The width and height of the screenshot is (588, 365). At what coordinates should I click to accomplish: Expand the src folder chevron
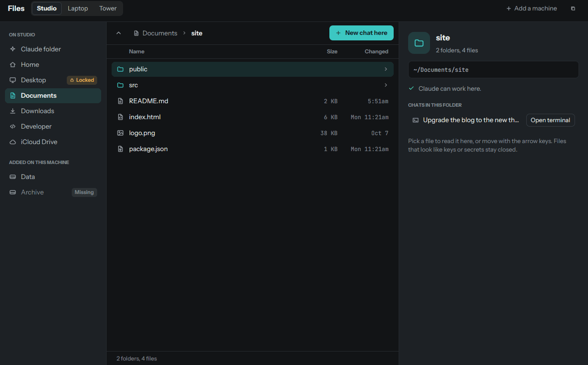click(386, 85)
